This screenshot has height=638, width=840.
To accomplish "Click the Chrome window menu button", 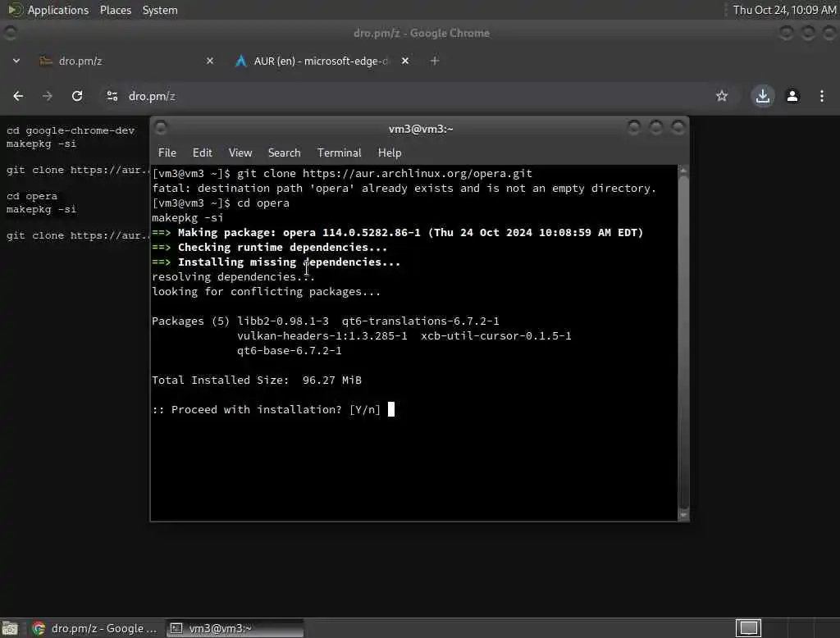I will 10,34.
